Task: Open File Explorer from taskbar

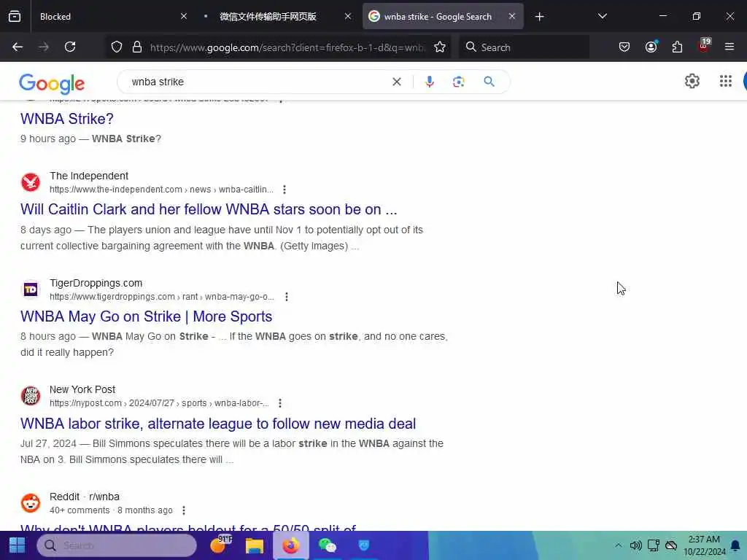Action: [x=255, y=545]
